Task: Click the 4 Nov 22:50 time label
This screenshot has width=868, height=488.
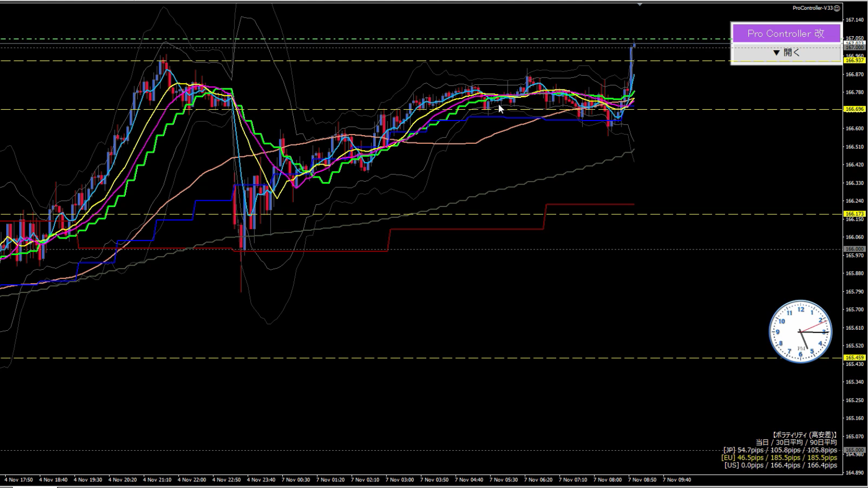Action: 226,480
